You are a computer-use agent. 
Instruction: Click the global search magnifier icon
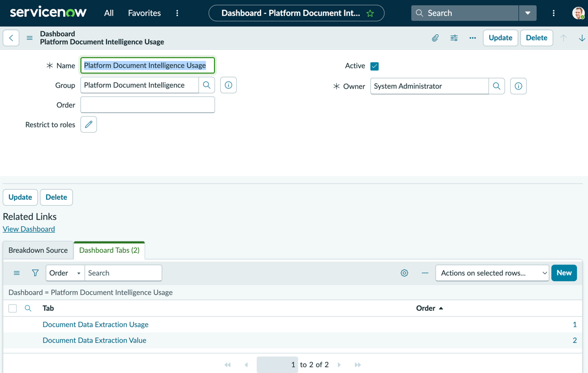tap(419, 13)
